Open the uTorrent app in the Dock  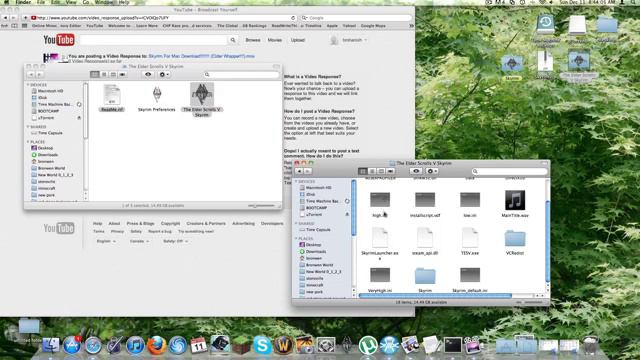click(x=368, y=345)
